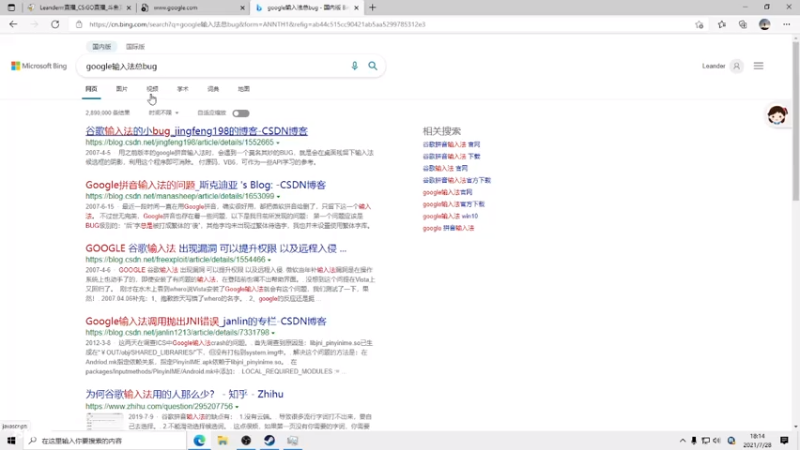Click the Zhihu result thumbnail image
The height and width of the screenshot is (450, 800).
[105, 421]
